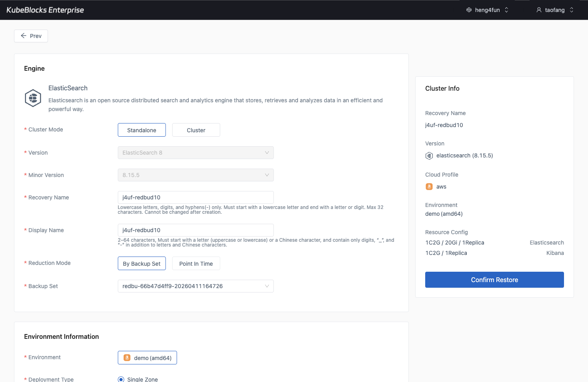Click the taofang user avatar icon

click(x=539, y=10)
